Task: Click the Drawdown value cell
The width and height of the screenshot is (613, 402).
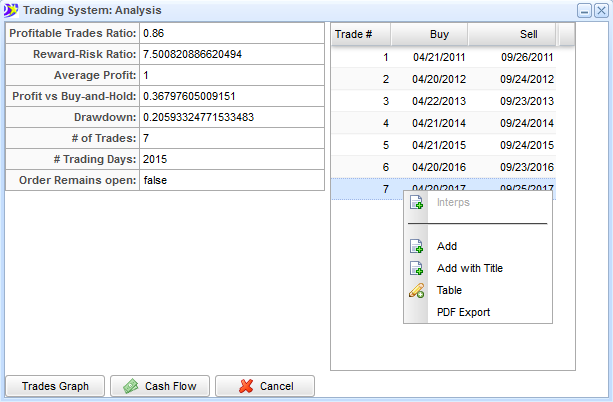Action: click(231, 117)
